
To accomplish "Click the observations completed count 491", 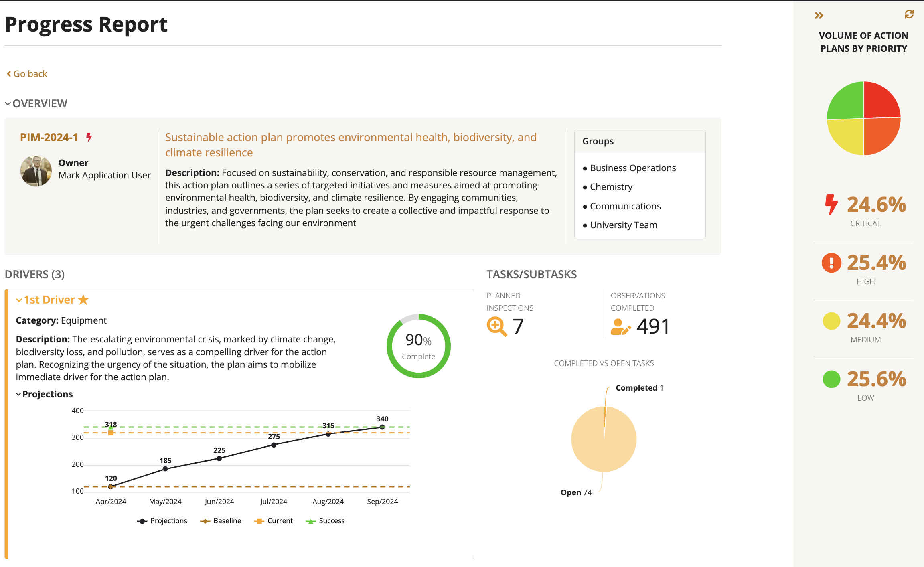I will (x=653, y=326).
